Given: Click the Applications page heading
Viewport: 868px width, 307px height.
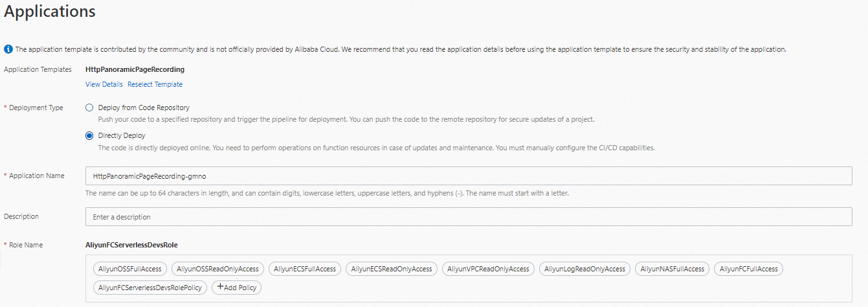Looking at the screenshot, I should [50, 12].
